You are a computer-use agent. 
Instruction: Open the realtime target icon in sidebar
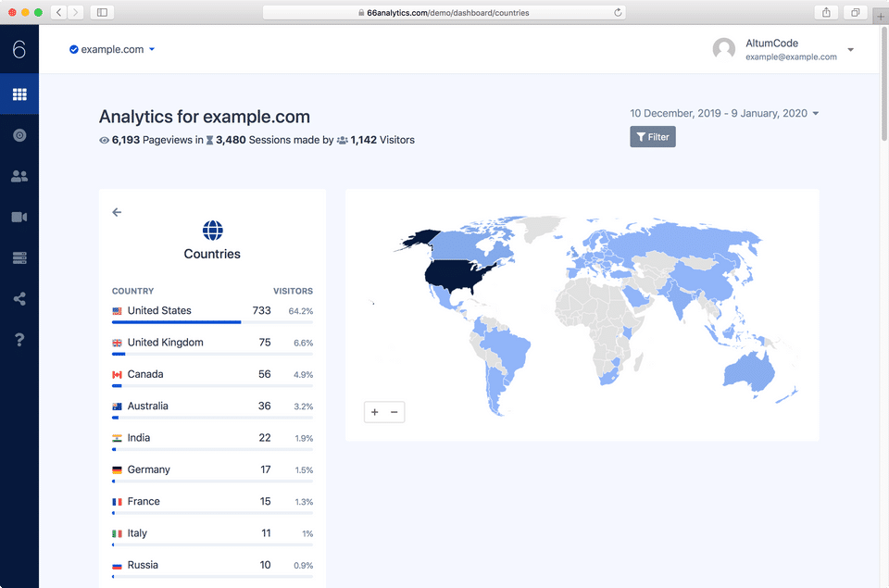click(19, 135)
